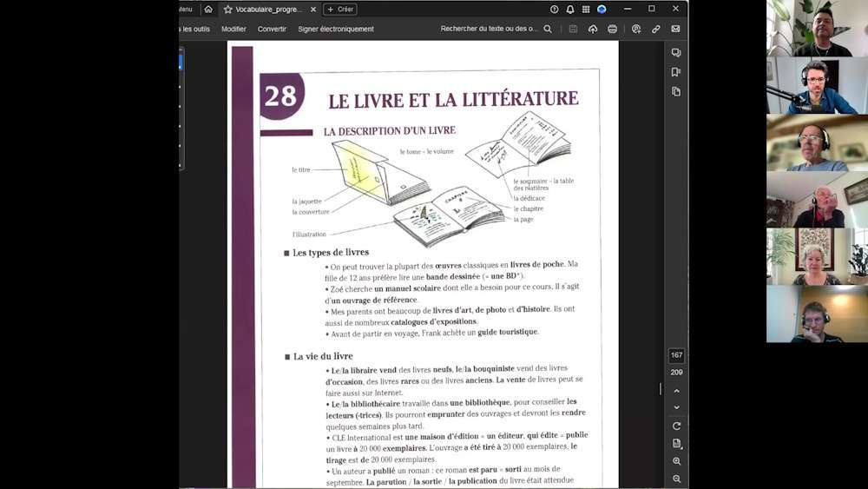Click the top participant video thumbnail
Viewport: 868px width, 489px height.
[x=817, y=29]
